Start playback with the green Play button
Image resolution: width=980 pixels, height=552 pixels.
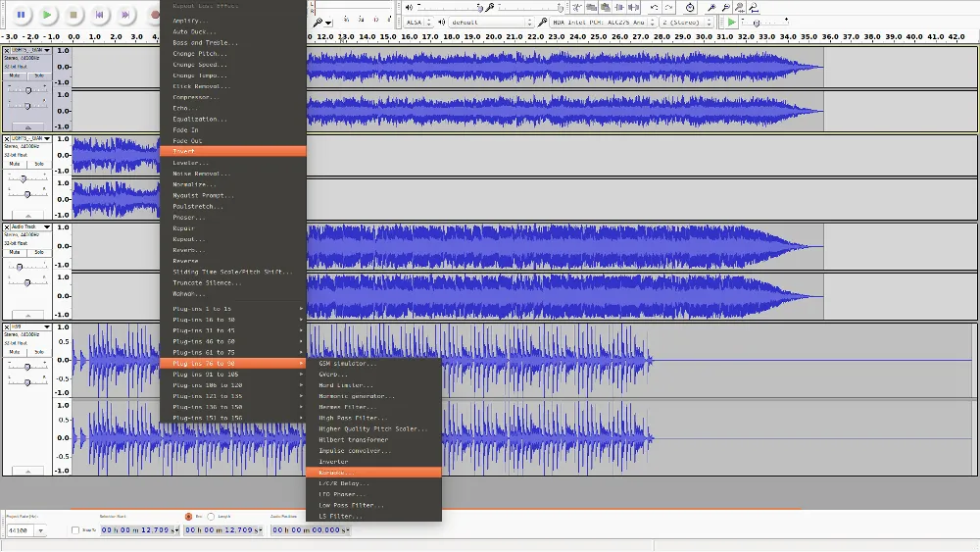point(47,15)
